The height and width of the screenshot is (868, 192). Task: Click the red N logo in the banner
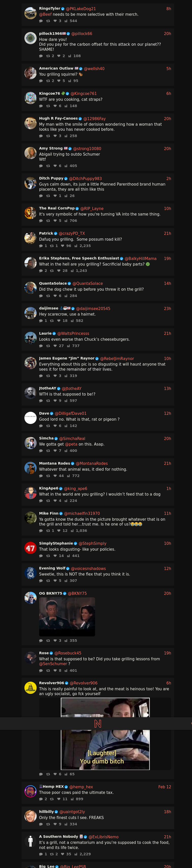[97, 724]
